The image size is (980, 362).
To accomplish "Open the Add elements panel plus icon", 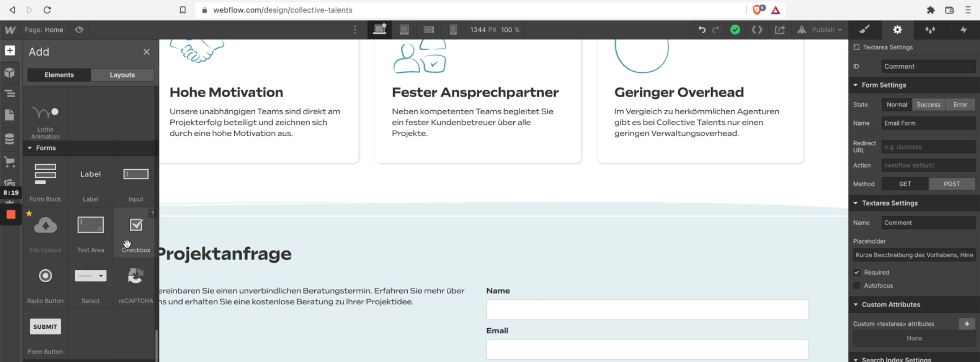I will (10, 51).
